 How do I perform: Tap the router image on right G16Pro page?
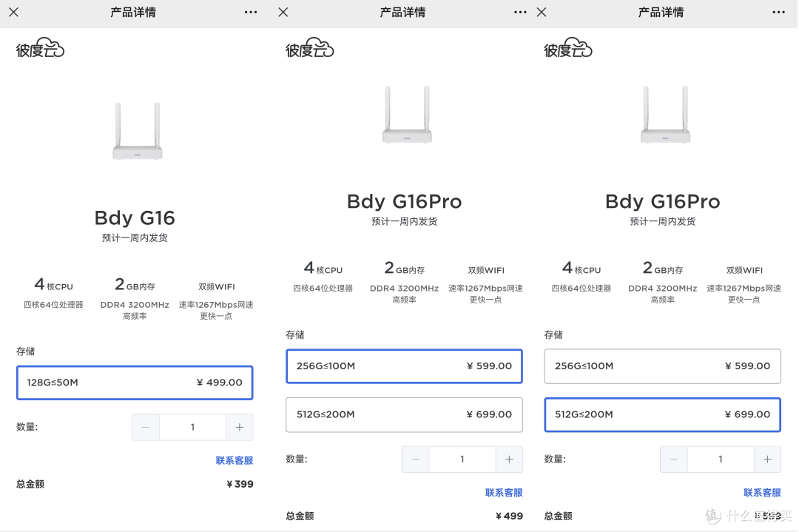tap(665, 115)
